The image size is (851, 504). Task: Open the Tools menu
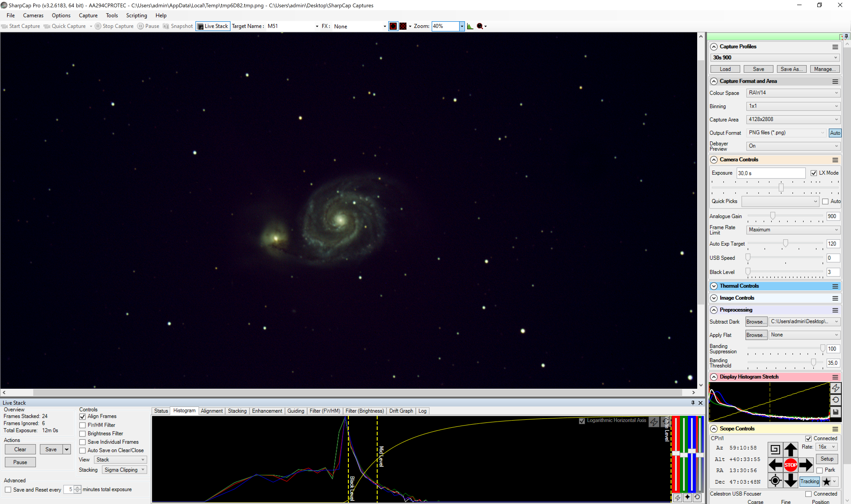pos(112,16)
